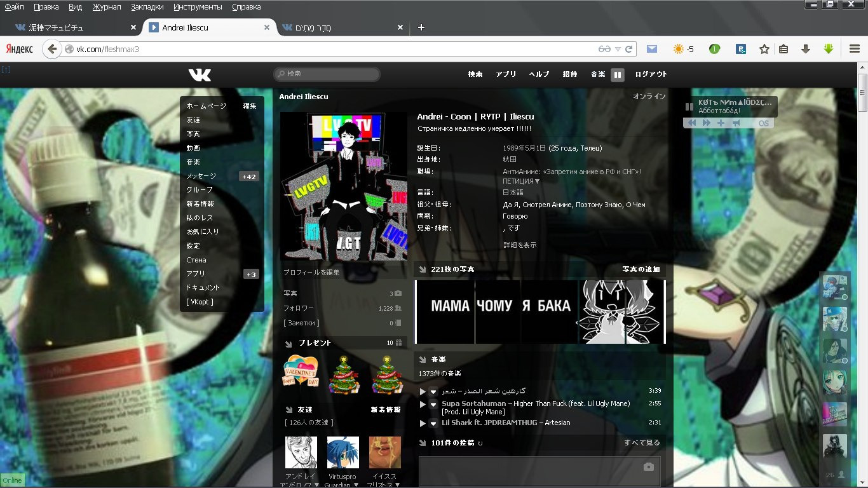Image resolution: width=868 pixels, height=488 pixels.
Task: Open the Закладки menu
Action: coord(147,7)
